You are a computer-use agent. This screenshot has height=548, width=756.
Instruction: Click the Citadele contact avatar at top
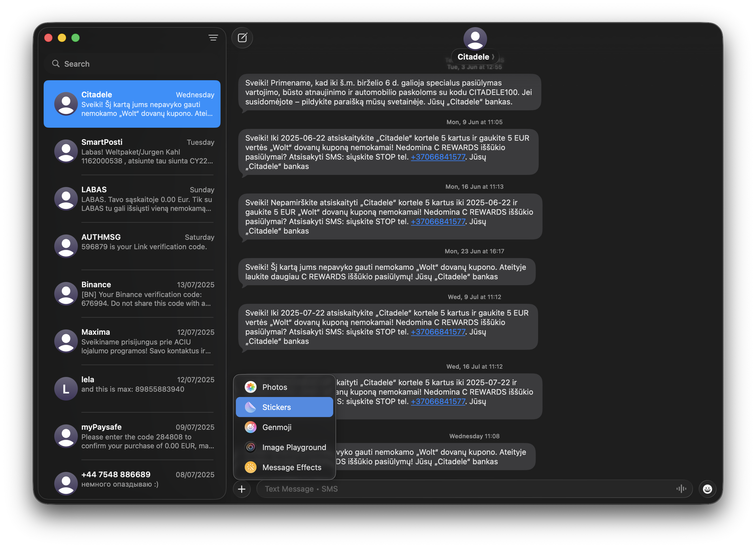[x=475, y=39]
